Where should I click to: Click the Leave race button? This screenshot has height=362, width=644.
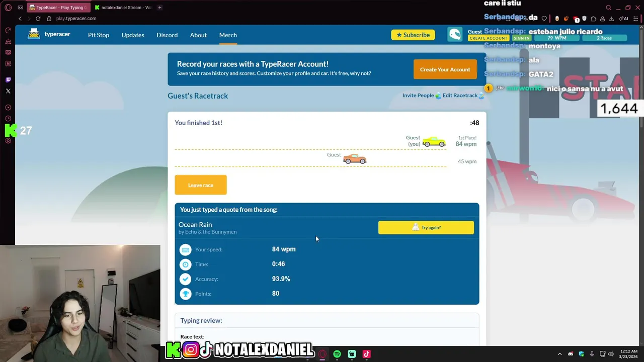click(x=201, y=185)
